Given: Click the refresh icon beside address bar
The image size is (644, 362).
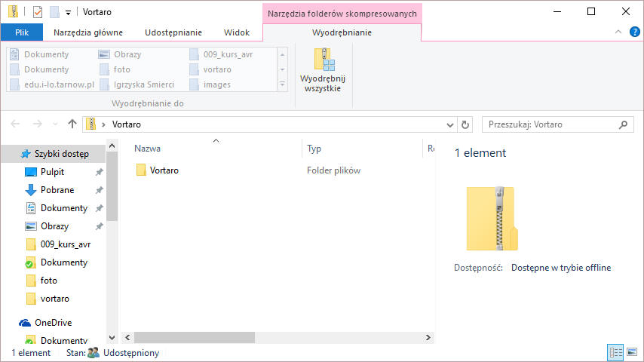Looking at the screenshot, I should (465, 124).
